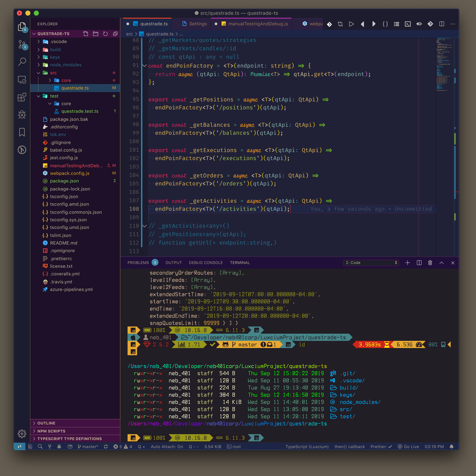The height and width of the screenshot is (476, 476).
Task: Switch to the DEBUG CONSOLE panel tab
Action: pyautogui.click(x=206, y=263)
